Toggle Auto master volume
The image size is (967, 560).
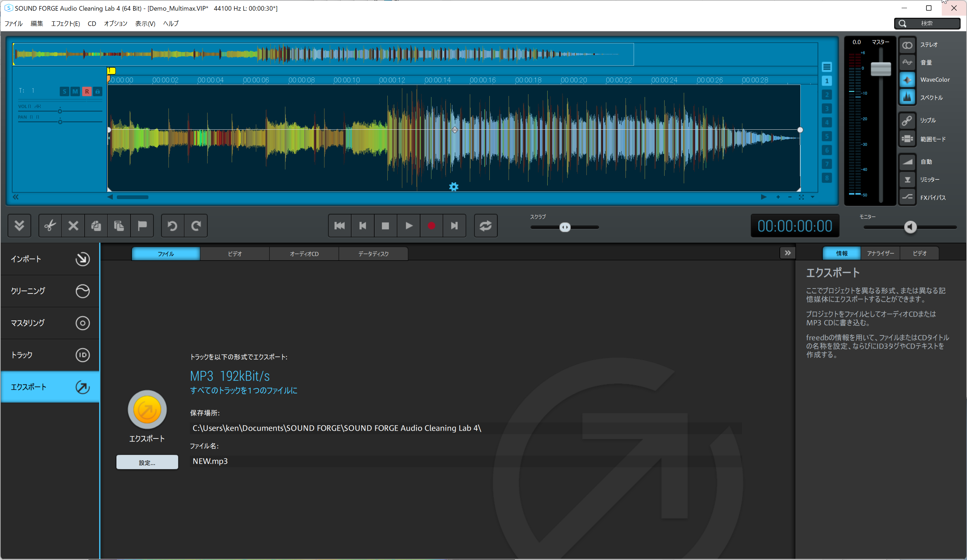tap(907, 162)
